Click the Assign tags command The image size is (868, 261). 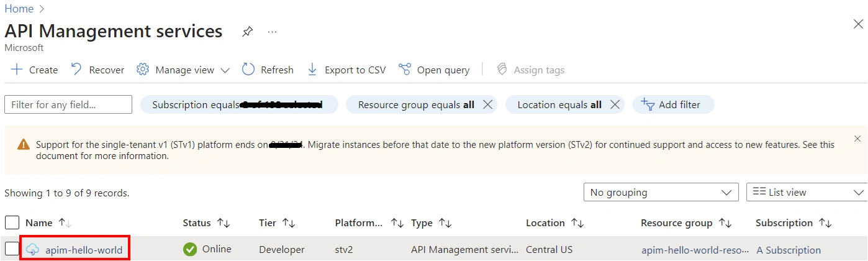[530, 70]
